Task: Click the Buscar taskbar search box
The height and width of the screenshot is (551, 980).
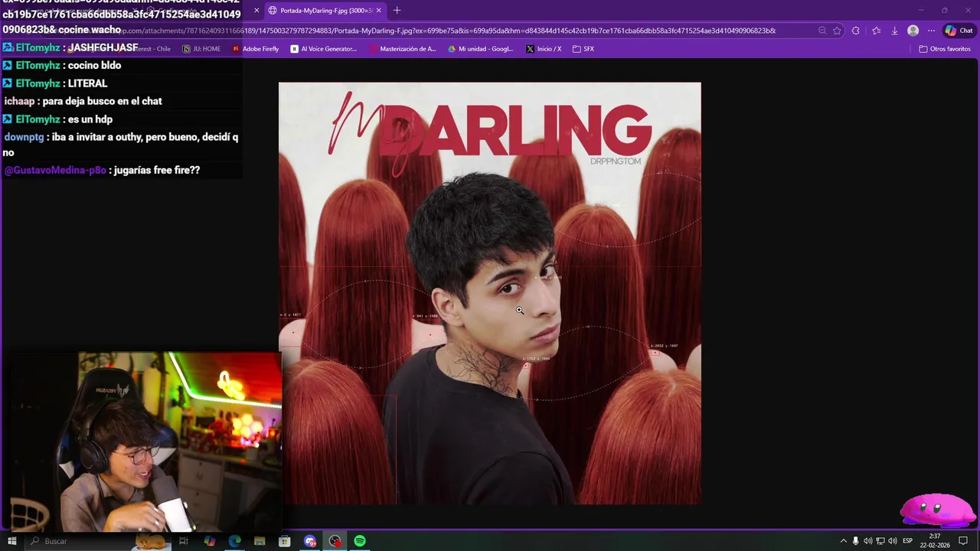Action: pos(98,541)
